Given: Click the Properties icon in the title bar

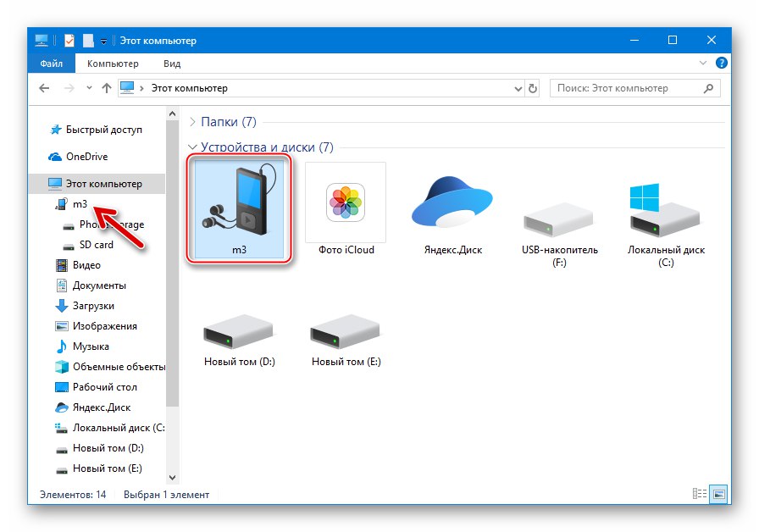Looking at the screenshot, I should pos(69,40).
